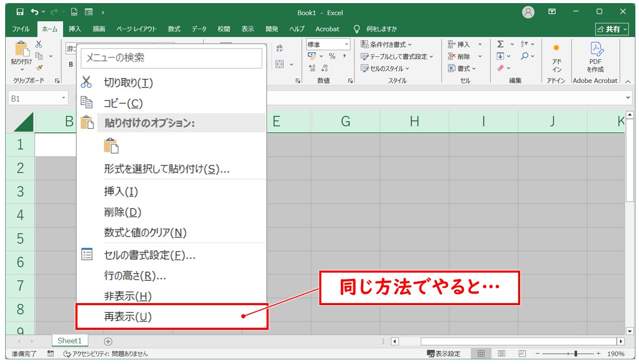Open the ファイル tab
This screenshot has width=639, height=364.
pos(21,29)
